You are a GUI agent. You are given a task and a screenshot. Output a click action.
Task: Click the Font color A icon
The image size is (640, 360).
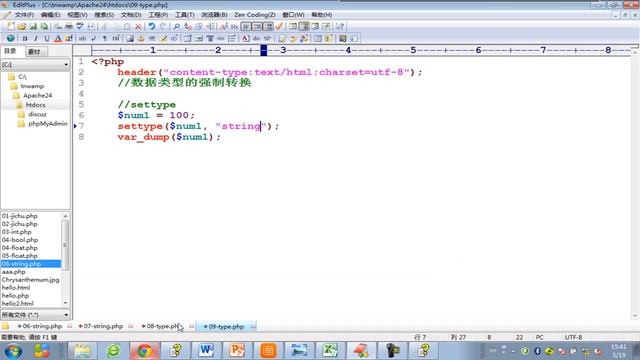tap(58, 38)
